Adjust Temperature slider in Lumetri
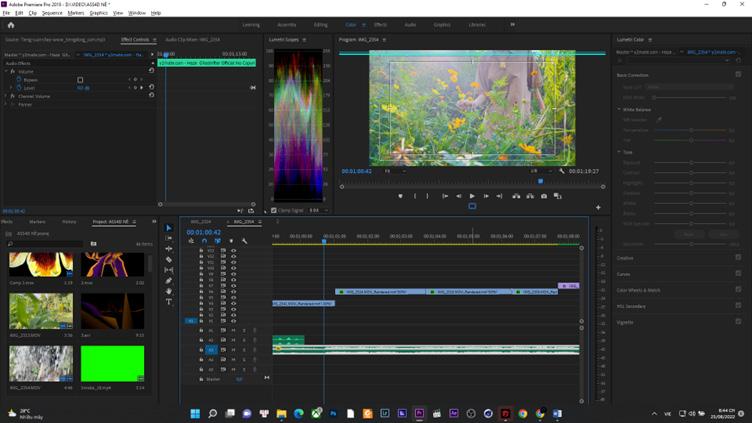This screenshot has width=752, height=423. [691, 130]
